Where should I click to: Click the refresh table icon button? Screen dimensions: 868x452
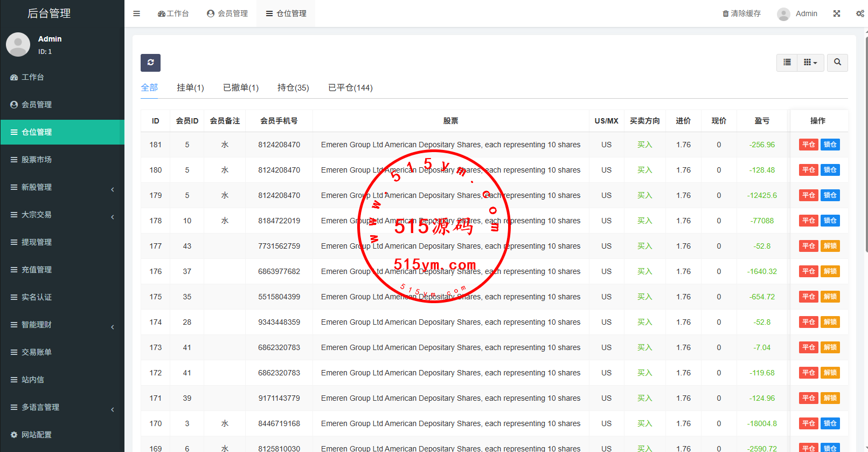pos(150,63)
